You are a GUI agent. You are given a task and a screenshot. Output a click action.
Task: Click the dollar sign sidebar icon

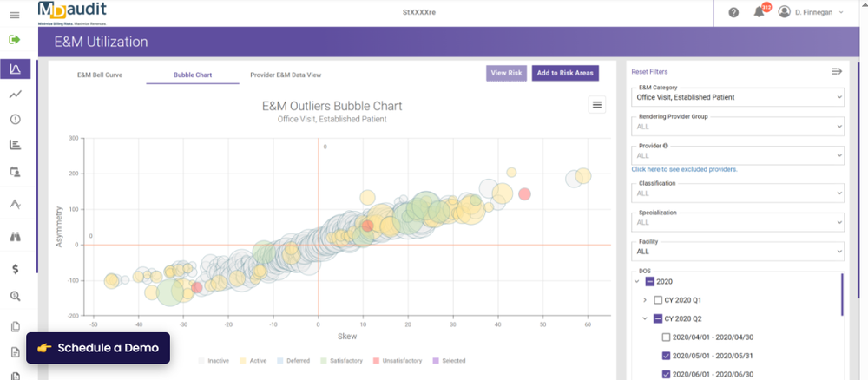pos(15,269)
